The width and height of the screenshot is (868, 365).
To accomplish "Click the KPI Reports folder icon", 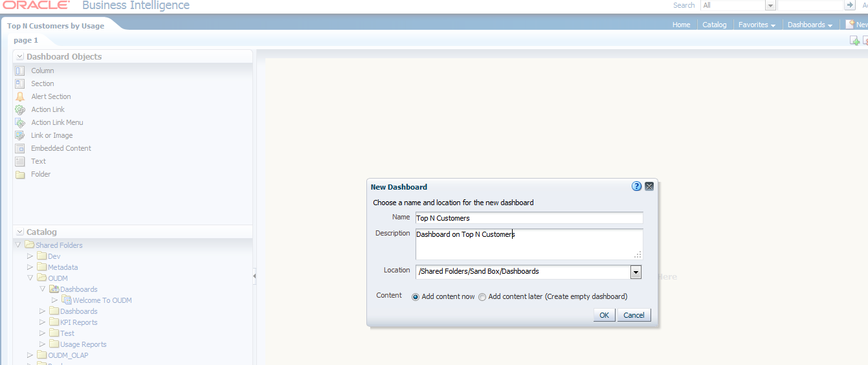I will click(x=54, y=322).
